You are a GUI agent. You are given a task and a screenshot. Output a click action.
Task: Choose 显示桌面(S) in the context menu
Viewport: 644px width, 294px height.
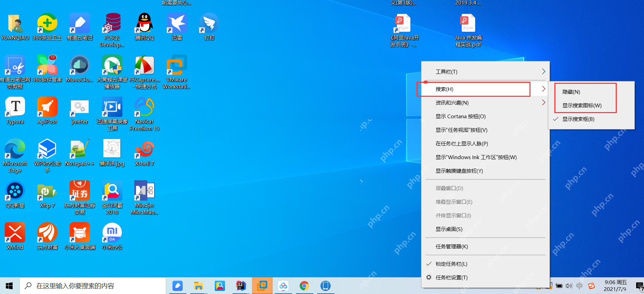click(485, 229)
